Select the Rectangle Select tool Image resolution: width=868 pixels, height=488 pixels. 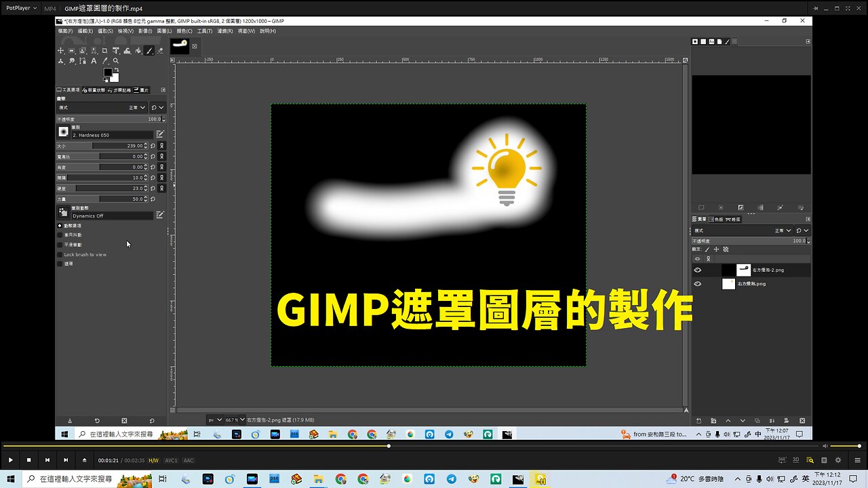coord(71,50)
